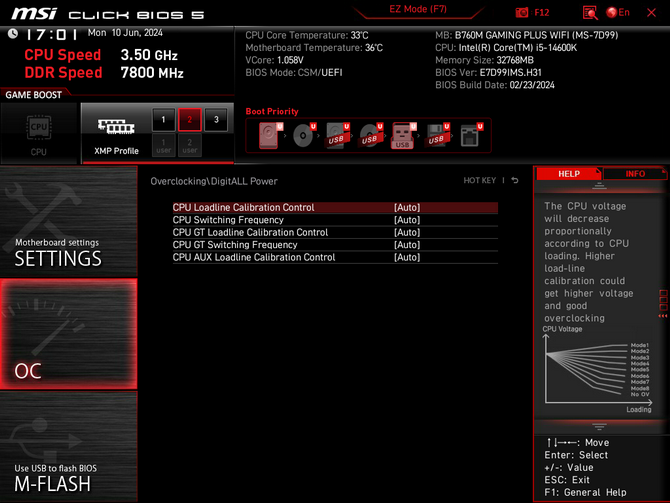Click the USB hard disk boot icon
Image resolution: width=670 pixels, height=503 pixels.
337,135
